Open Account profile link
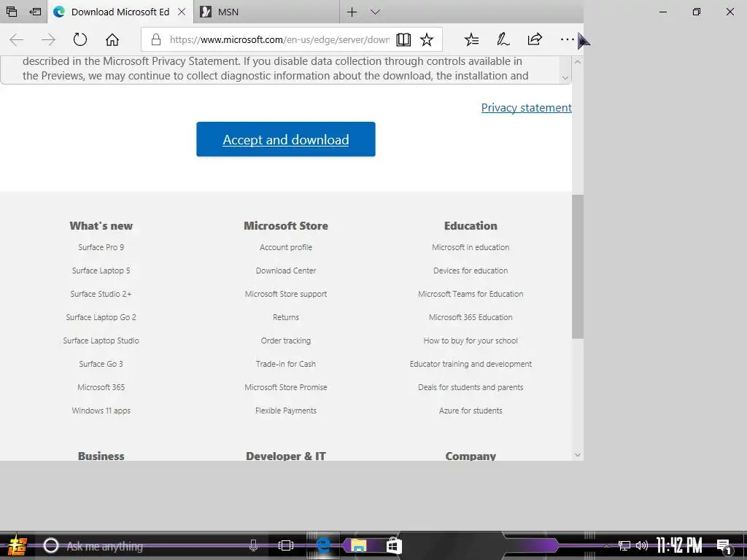This screenshot has height=560, width=747. tap(286, 247)
